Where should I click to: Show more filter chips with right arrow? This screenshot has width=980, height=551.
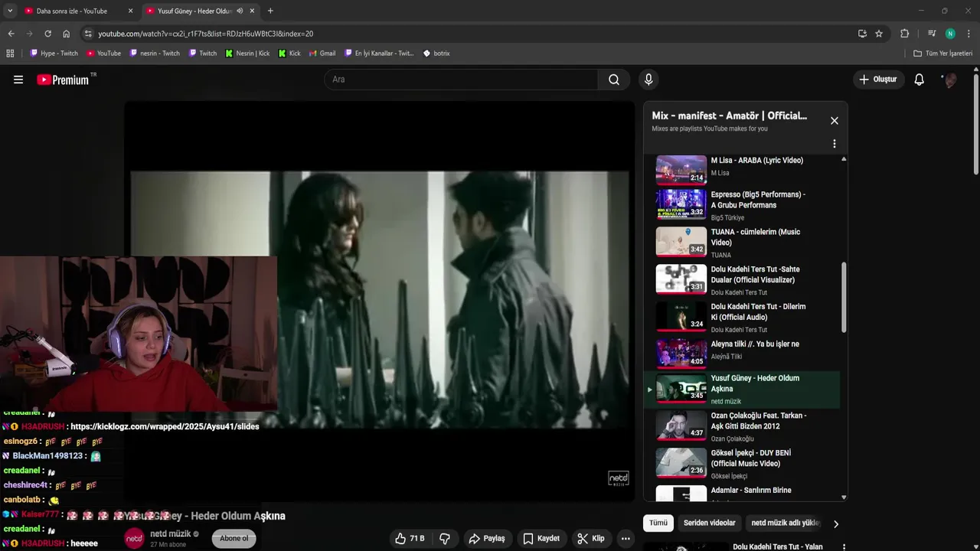[836, 524]
